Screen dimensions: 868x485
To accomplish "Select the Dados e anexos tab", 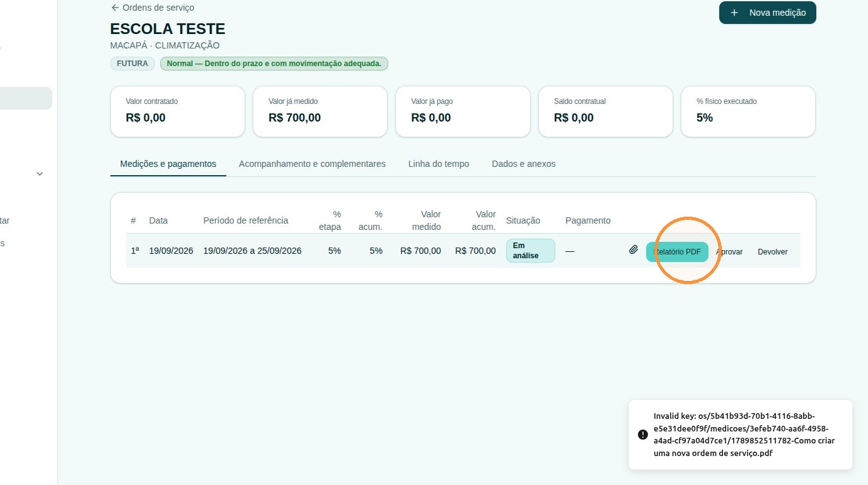I will coord(524,164).
